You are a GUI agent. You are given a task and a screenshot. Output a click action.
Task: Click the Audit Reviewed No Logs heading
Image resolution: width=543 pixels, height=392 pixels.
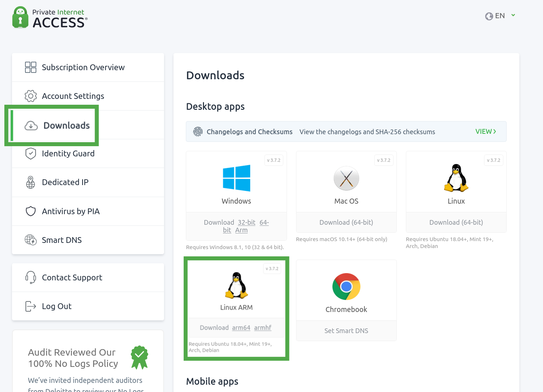pos(73,358)
